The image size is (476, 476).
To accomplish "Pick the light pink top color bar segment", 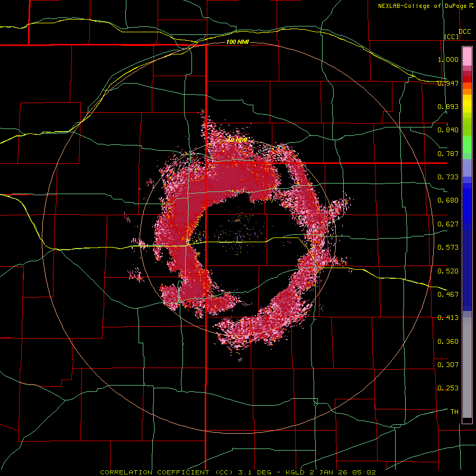I will tap(467, 57).
